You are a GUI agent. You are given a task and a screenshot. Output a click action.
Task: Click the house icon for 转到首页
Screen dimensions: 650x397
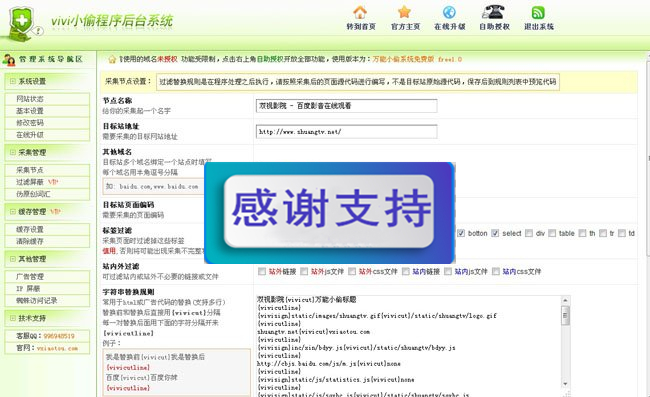coord(360,12)
